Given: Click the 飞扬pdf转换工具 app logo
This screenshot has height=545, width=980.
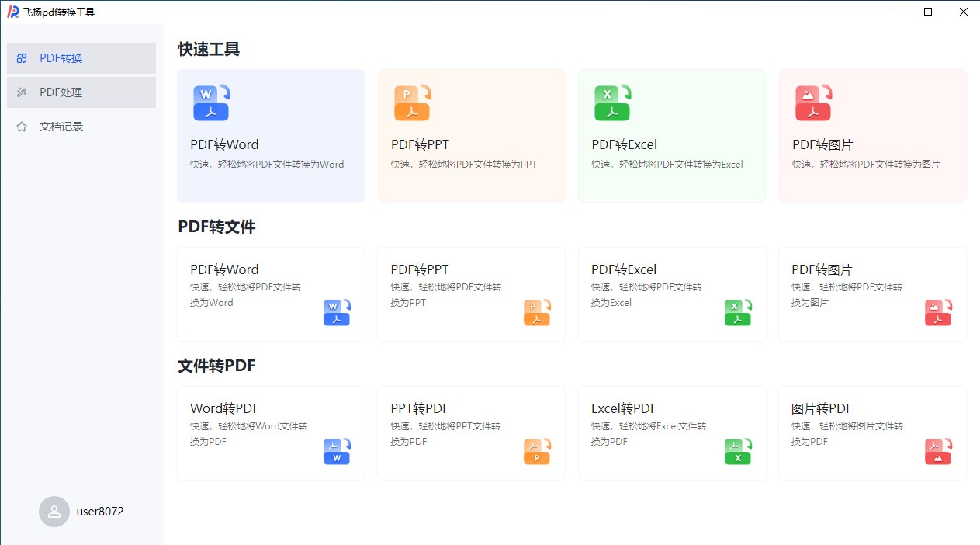Looking at the screenshot, I should (x=12, y=11).
